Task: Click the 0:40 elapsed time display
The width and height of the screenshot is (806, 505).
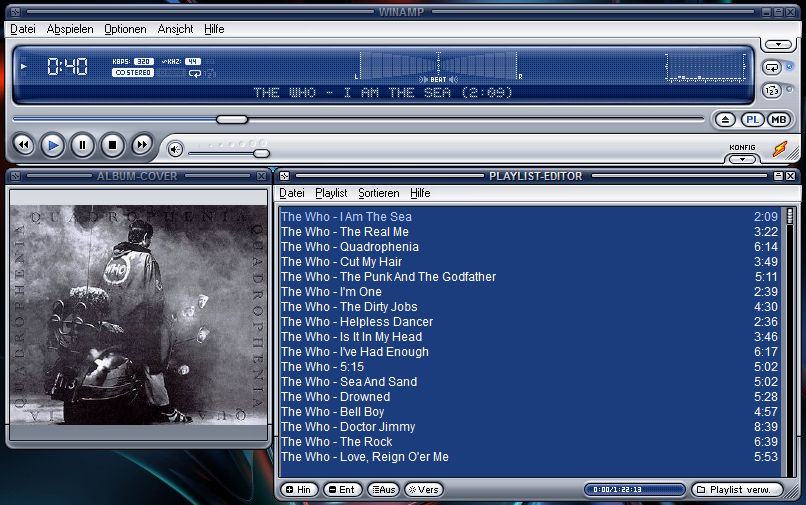Action: pyautogui.click(x=67, y=66)
